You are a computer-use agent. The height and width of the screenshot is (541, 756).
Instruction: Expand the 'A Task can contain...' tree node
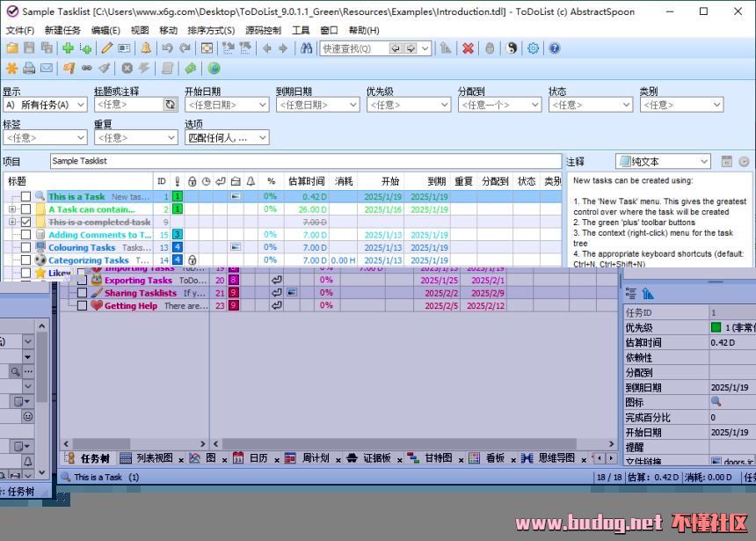pos(12,209)
